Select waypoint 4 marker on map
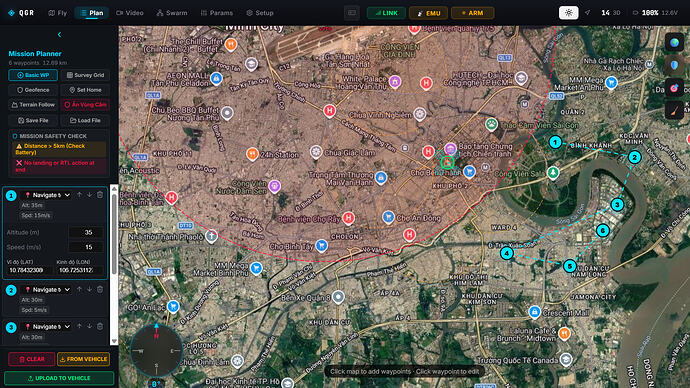Screen dimensions: 690x388 point(506,253)
